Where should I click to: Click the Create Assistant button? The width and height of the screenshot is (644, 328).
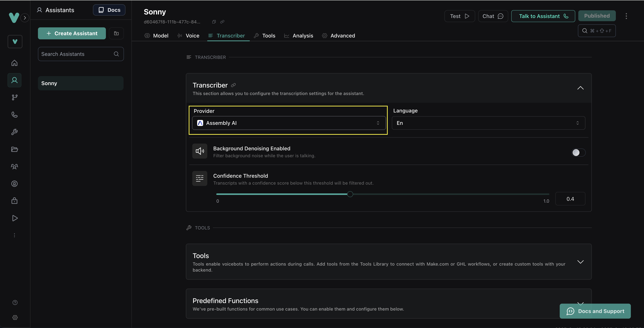click(72, 33)
